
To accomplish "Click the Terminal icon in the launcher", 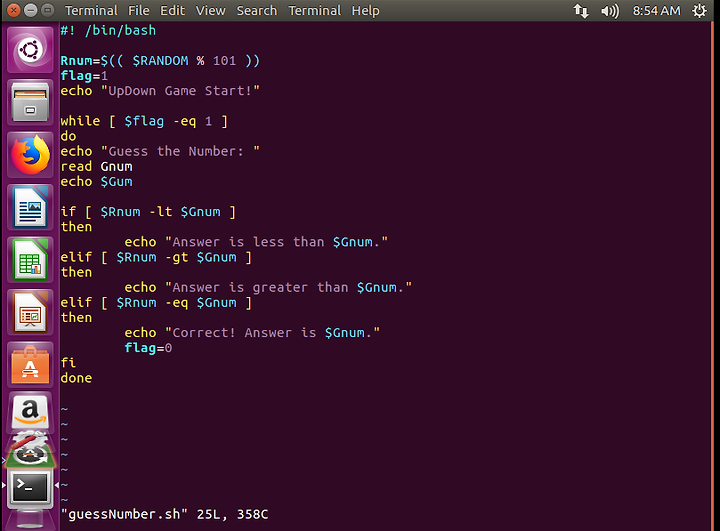I will [30, 489].
